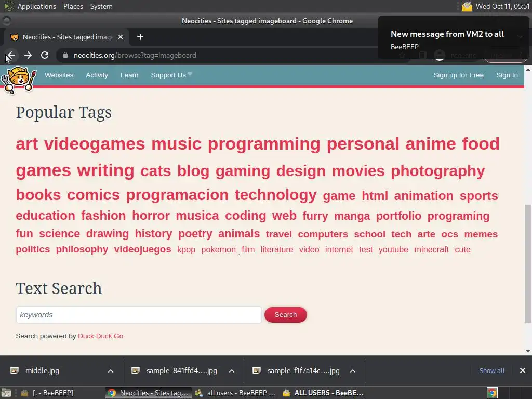Click the Chrome icon in bottom-right tray

pyautogui.click(x=493, y=393)
